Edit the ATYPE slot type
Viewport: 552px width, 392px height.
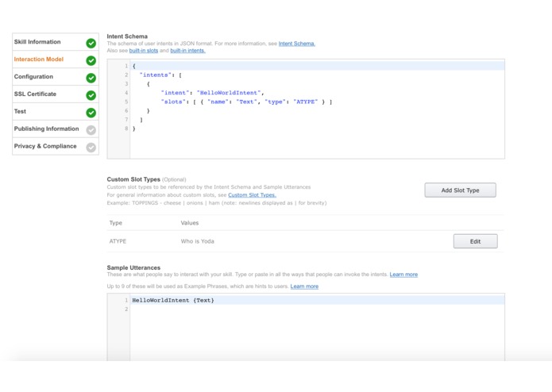coord(475,241)
